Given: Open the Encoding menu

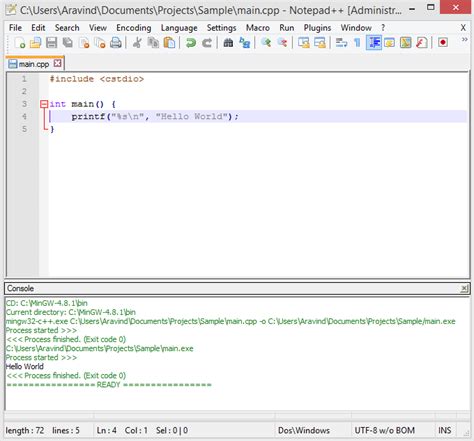Looking at the screenshot, I should (x=134, y=28).
